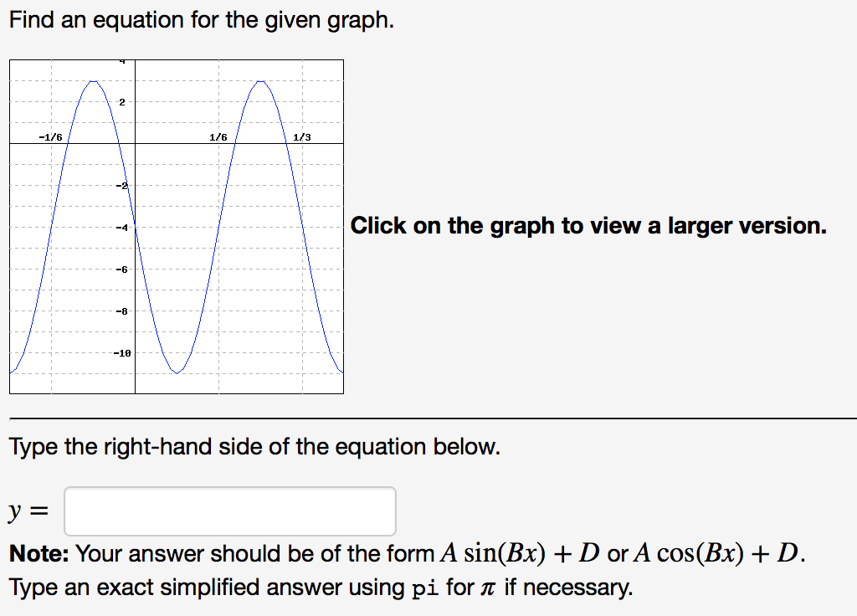Viewport: 857px width, 616px height.
Task: Click the leftmost peak of the blue curve
Action: click(x=94, y=81)
